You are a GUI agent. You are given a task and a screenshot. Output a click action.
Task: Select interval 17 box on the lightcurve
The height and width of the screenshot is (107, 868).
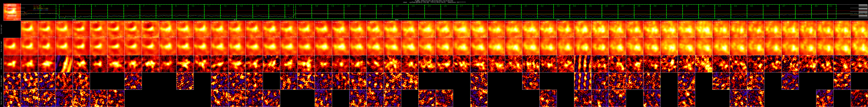[304, 11]
